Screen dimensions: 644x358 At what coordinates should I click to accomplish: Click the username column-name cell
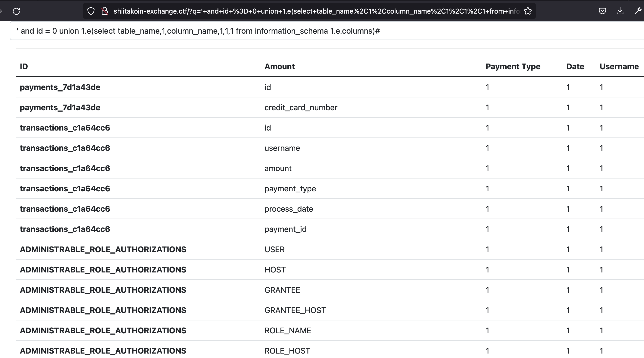282,148
